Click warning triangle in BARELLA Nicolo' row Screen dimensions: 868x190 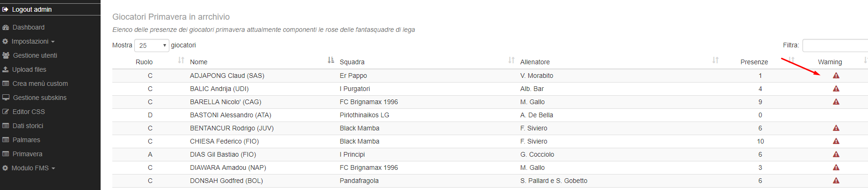tap(836, 102)
